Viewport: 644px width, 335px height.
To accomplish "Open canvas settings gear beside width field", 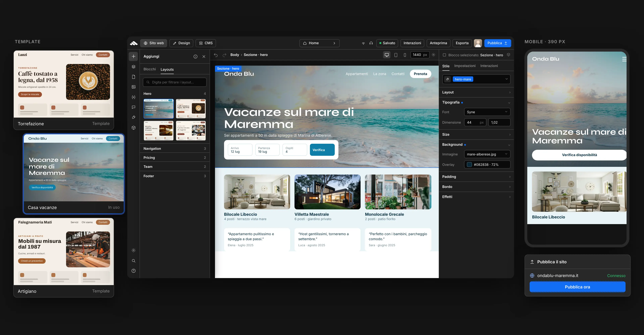I will click(434, 55).
